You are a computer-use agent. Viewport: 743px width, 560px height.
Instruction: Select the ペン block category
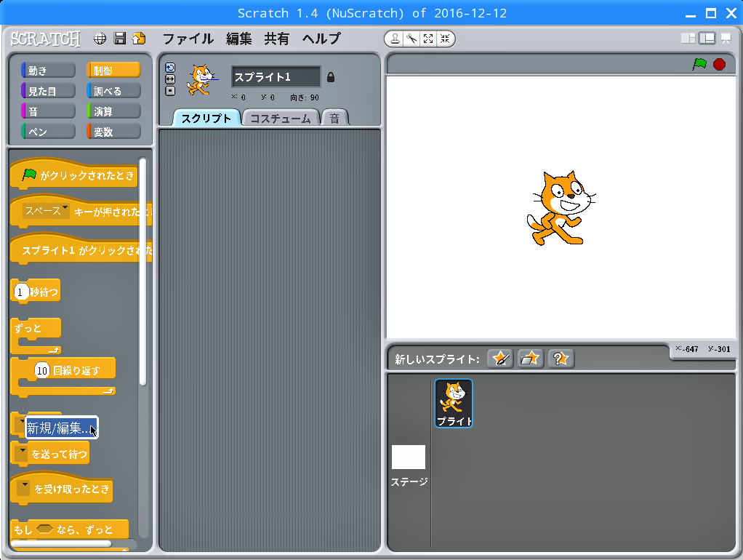coord(48,132)
